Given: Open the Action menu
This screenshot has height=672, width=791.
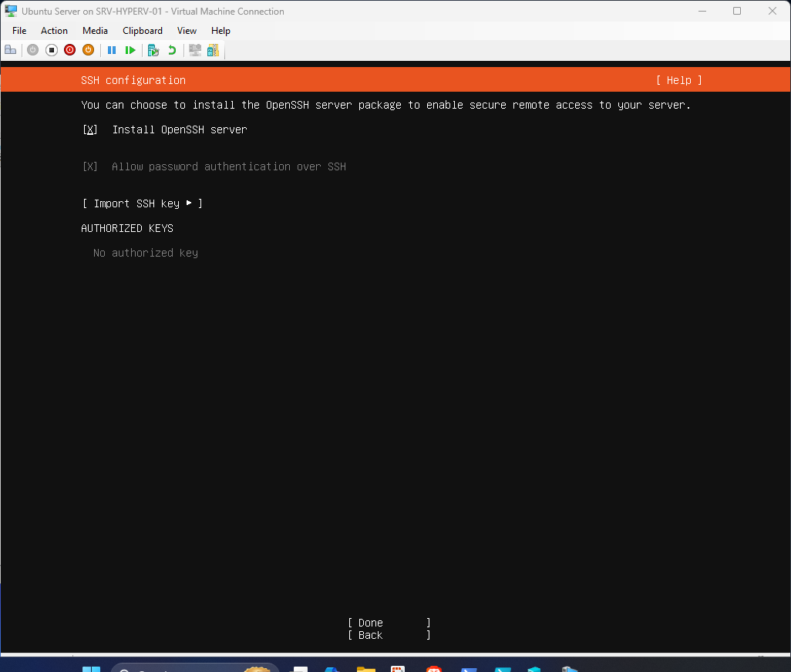Looking at the screenshot, I should point(54,31).
